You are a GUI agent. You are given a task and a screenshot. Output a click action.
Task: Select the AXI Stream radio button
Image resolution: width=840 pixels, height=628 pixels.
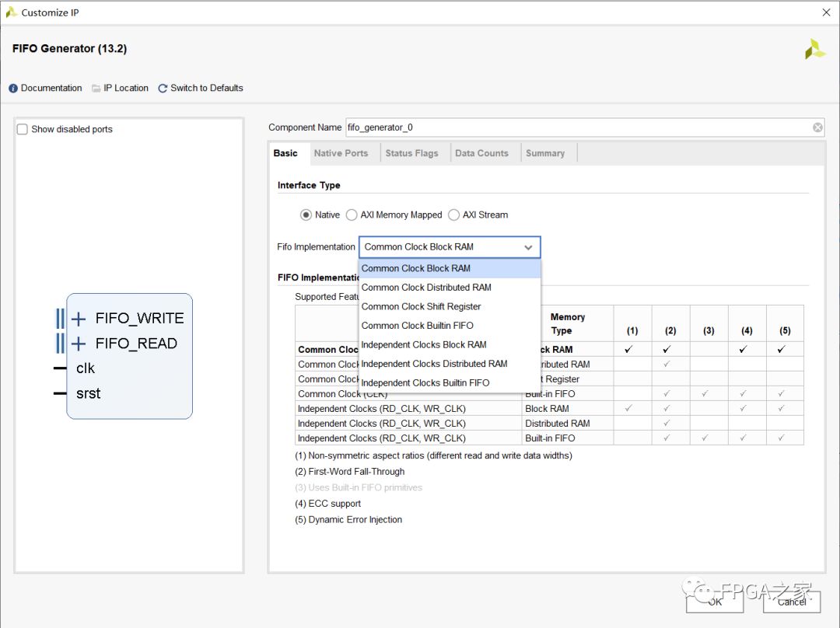coord(453,215)
